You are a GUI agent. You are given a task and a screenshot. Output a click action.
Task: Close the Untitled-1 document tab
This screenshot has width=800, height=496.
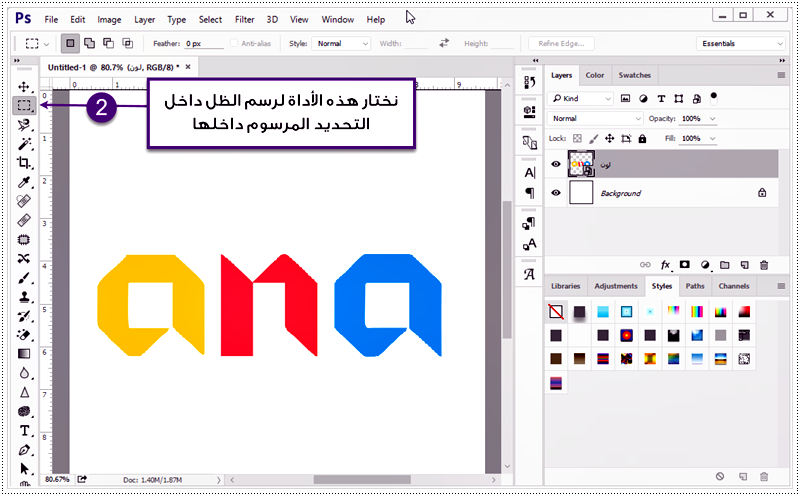coord(188,67)
